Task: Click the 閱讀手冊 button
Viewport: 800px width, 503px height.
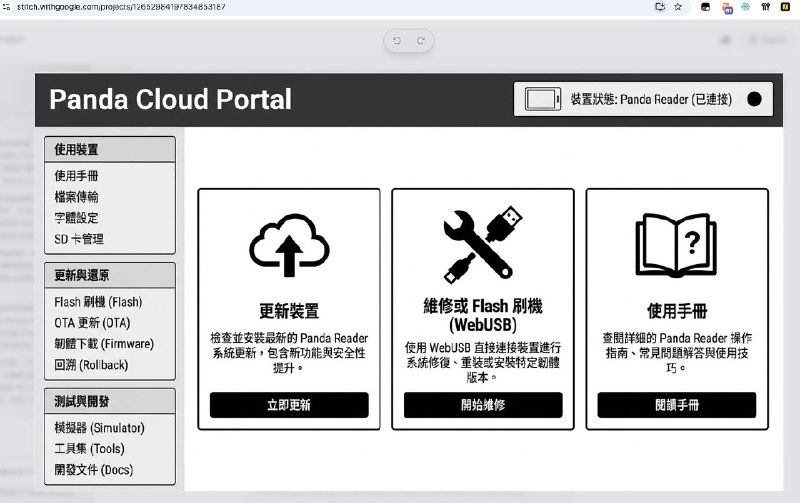Action: tap(677, 405)
